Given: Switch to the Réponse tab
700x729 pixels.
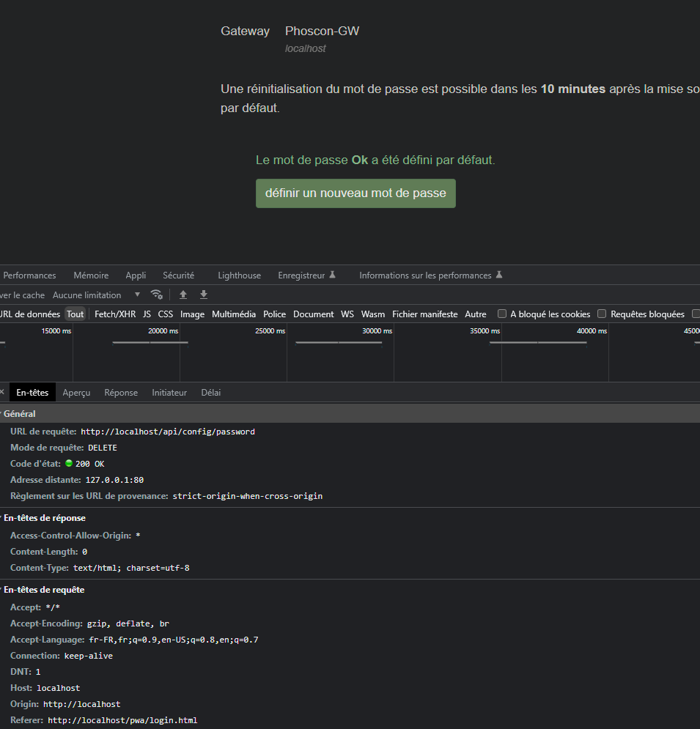Looking at the screenshot, I should coord(120,392).
